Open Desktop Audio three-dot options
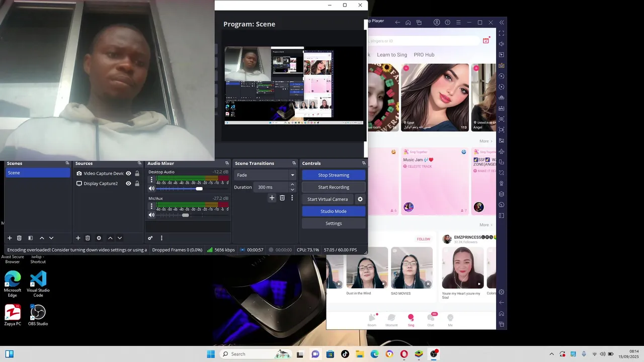 151,179
